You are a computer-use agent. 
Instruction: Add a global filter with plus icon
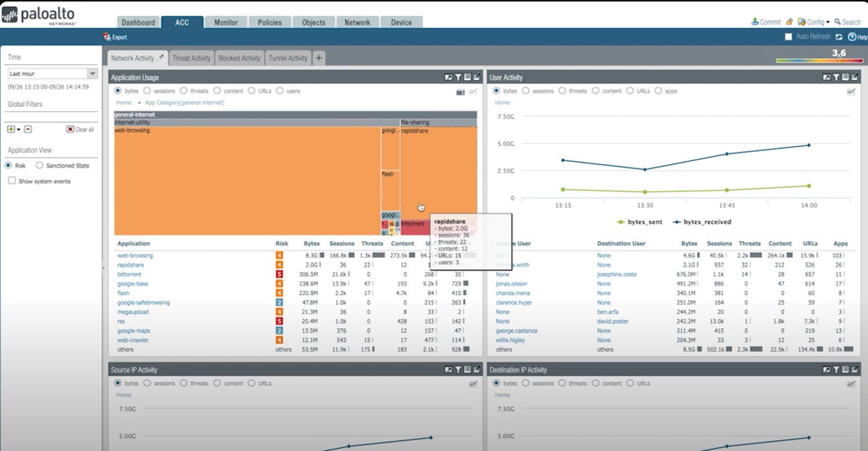pyautogui.click(x=11, y=129)
